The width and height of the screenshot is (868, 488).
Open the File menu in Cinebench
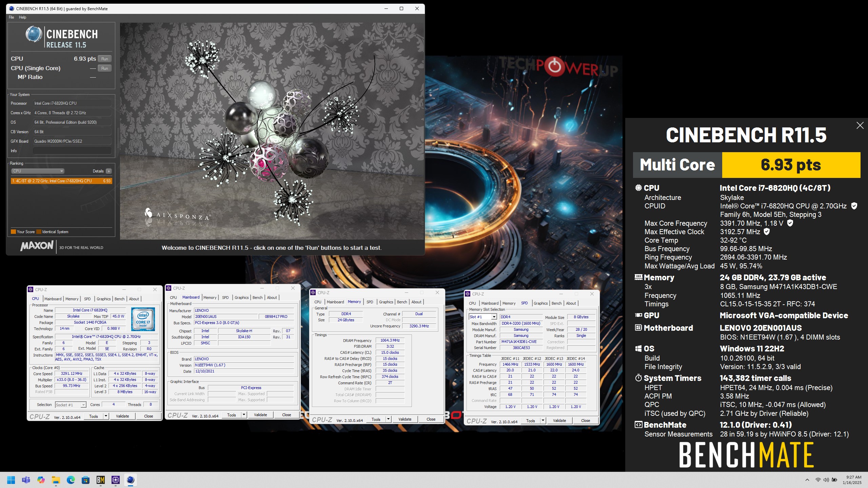click(11, 17)
